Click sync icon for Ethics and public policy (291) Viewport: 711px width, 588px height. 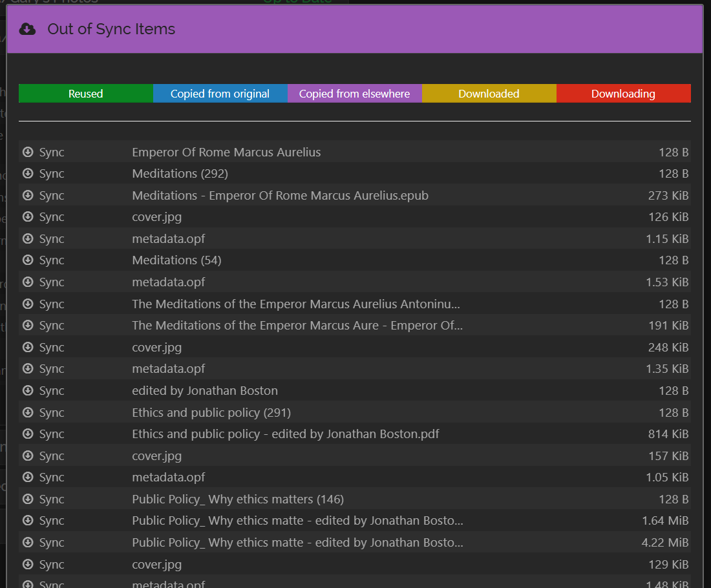click(x=28, y=413)
